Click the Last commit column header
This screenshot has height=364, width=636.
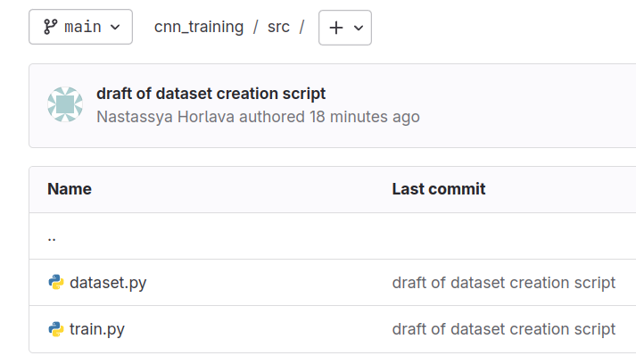[438, 189]
